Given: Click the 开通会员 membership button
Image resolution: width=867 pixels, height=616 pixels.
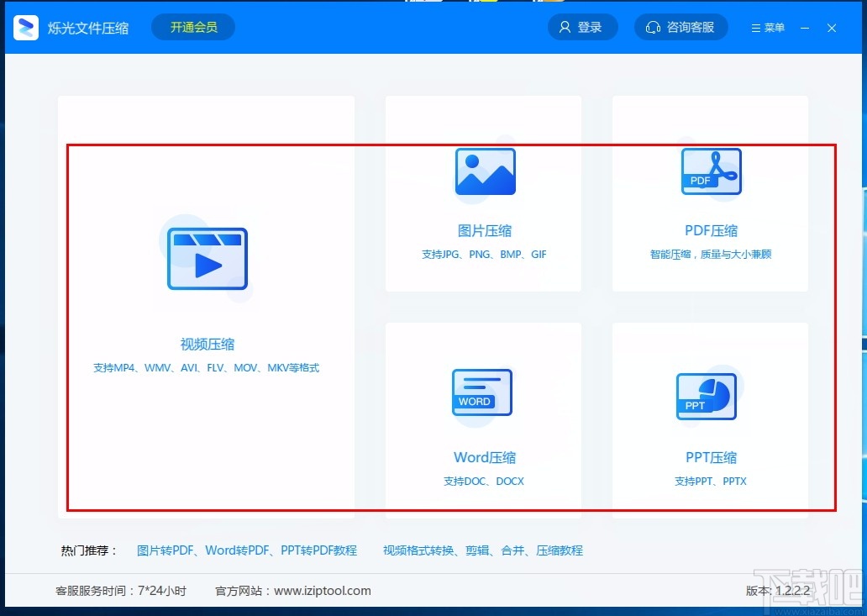Looking at the screenshot, I should pyautogui.click(x=192, y=27).
